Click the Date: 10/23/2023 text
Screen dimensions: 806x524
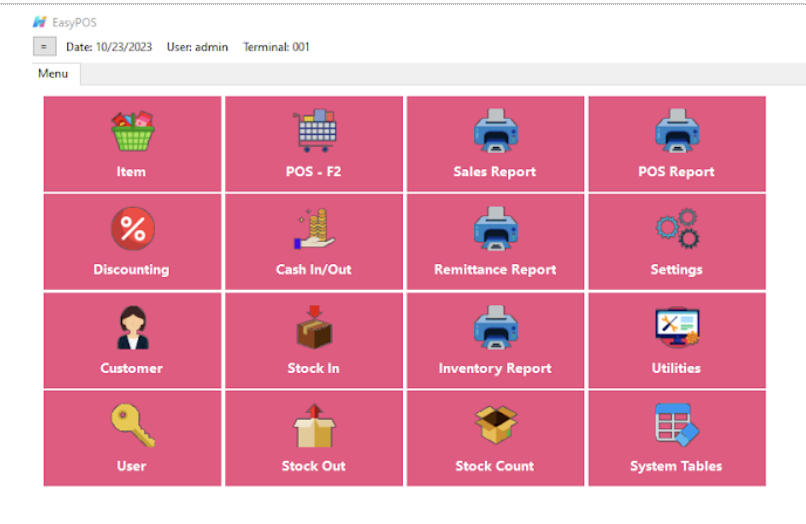point(109,47)
